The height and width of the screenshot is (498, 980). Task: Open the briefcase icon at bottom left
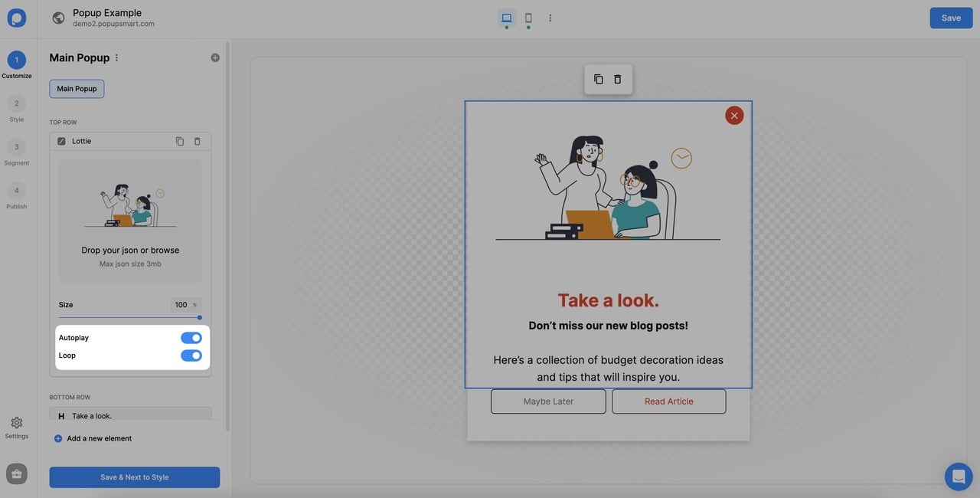(17, 473)
